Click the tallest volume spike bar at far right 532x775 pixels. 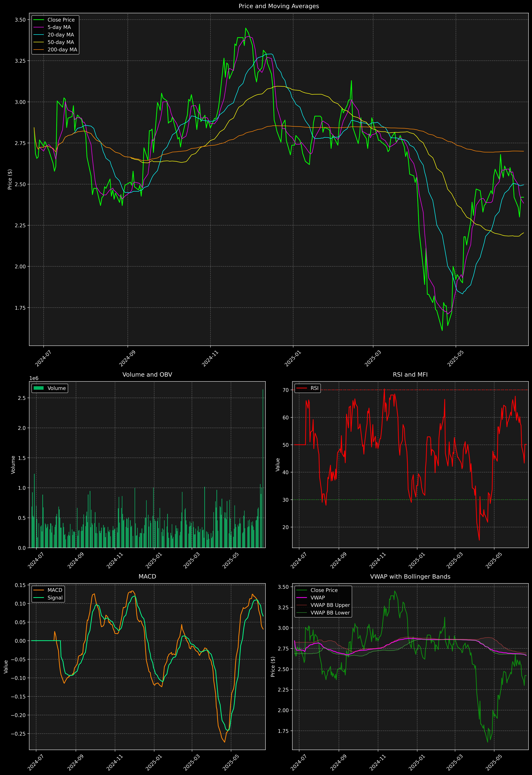point(263,469)
